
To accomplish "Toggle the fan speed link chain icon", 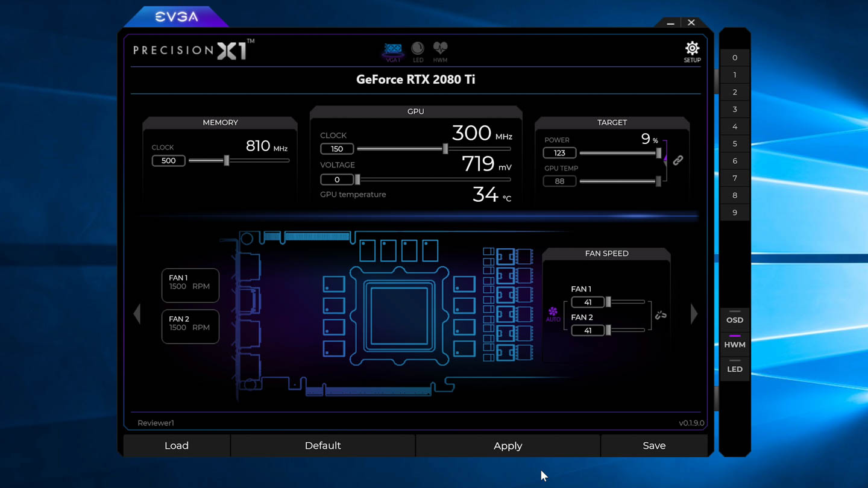I will [x=661, y=315].
